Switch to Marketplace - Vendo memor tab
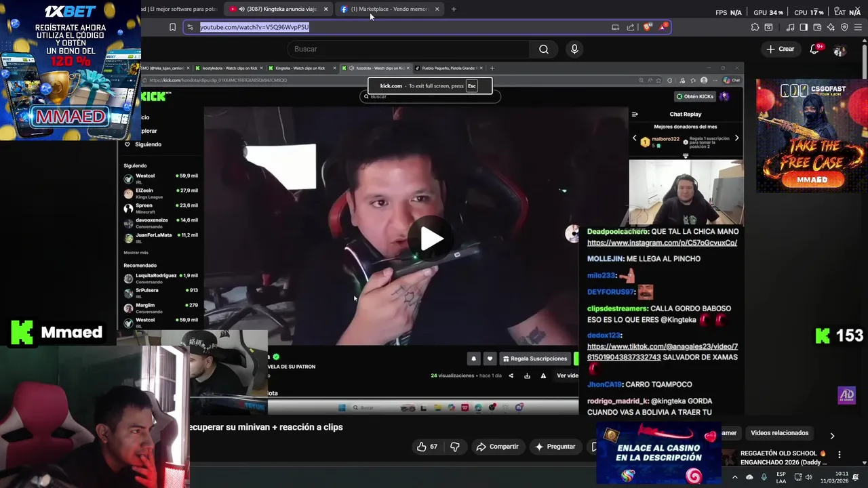 [390, 9]
